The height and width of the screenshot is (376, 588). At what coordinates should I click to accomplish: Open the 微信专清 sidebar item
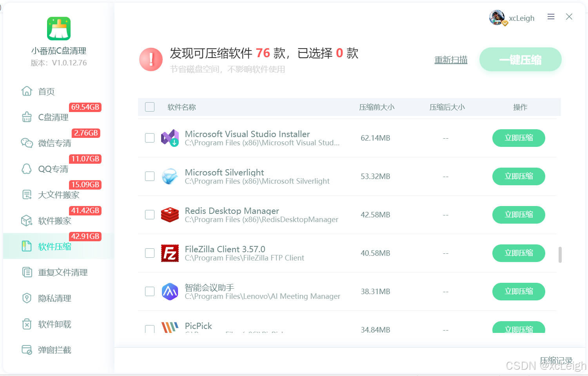click(x=59, y=143)
